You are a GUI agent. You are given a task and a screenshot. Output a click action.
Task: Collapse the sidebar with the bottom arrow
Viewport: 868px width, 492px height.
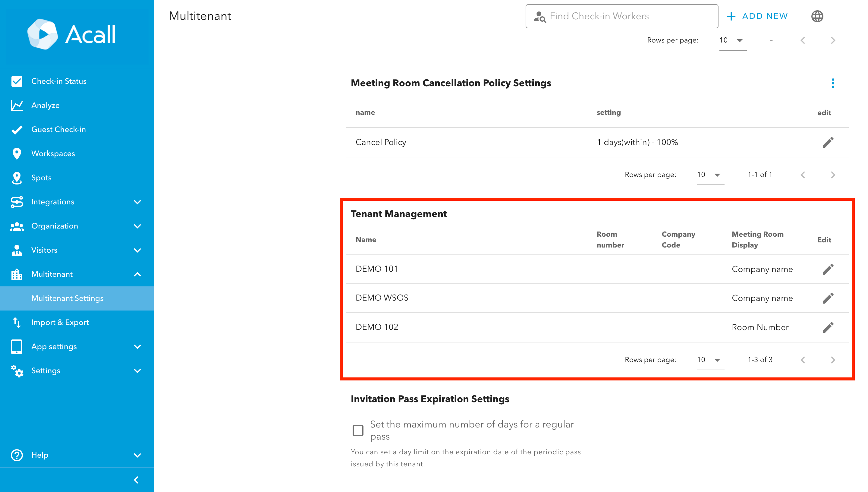pyautogui.click(x=137, y=480)
